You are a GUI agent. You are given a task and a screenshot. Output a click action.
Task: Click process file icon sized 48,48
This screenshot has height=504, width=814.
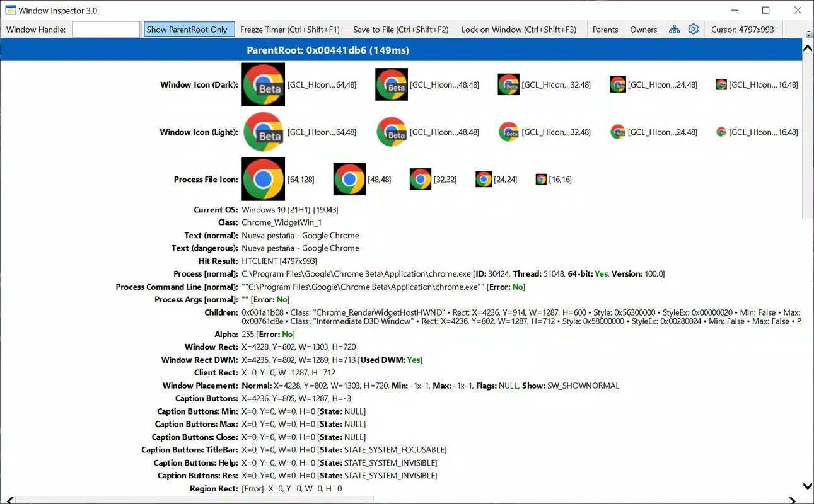tap(349, 179)
